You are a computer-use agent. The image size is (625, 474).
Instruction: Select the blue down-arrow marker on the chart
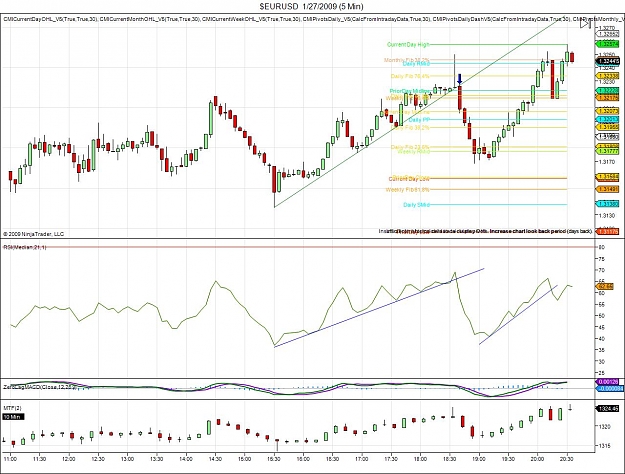click(x=460, y=79)
